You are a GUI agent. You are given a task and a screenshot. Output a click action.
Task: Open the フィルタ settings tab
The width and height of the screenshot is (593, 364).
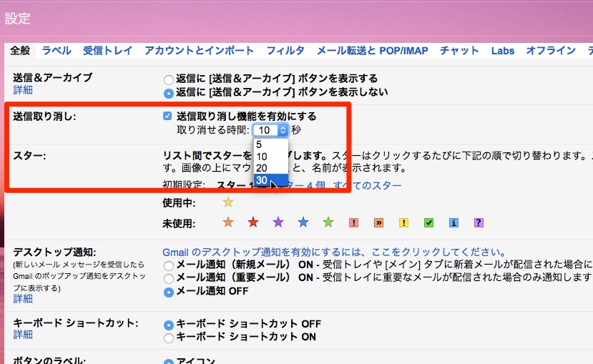point(285,51)
